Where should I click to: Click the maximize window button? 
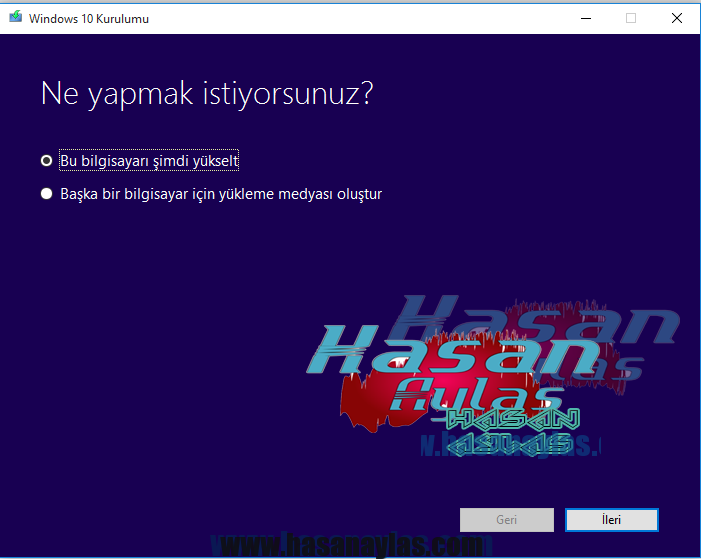click(x=631, y=18)
